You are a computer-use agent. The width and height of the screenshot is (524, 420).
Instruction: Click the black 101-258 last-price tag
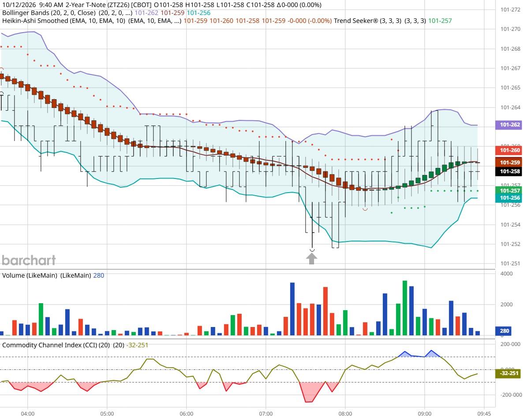pos(509,171)
